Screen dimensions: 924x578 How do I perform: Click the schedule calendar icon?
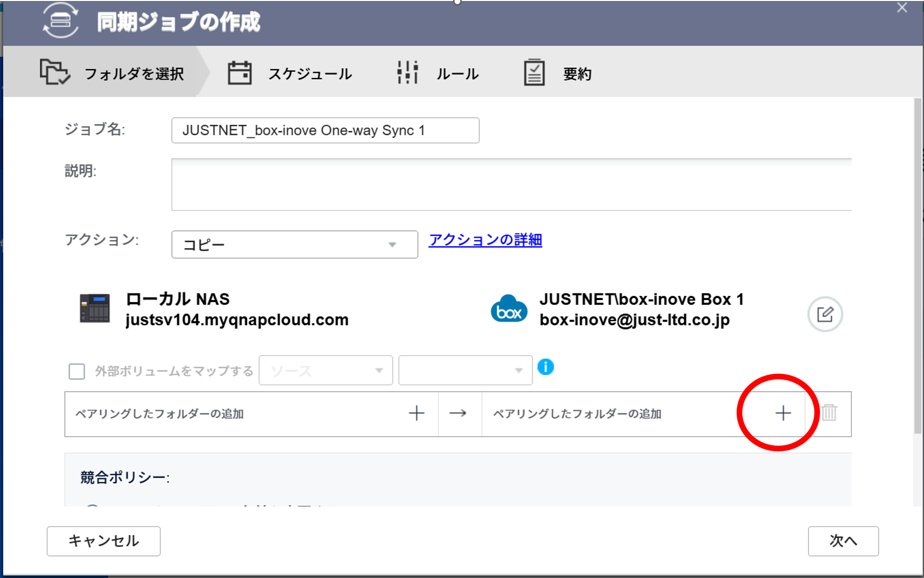click(240, 73)
